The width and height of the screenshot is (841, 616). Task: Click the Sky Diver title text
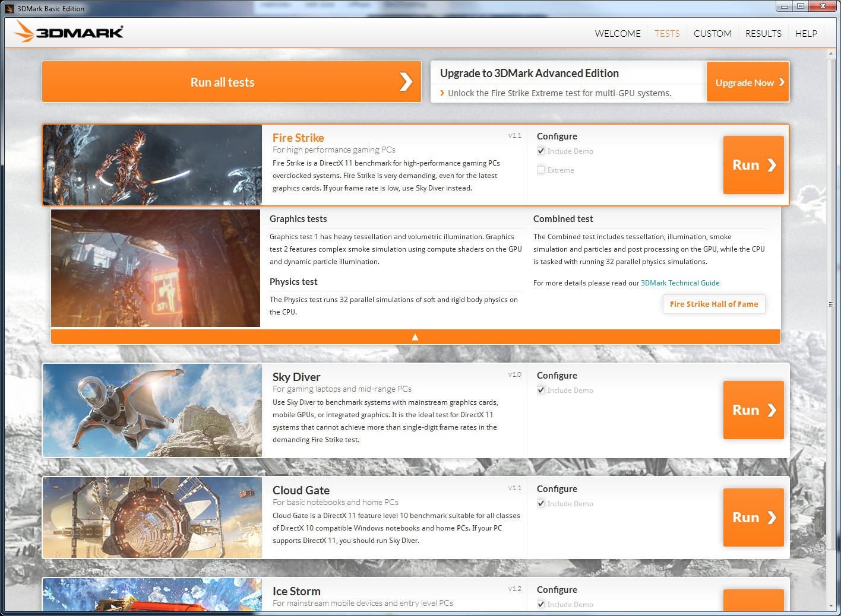click(296, 377)
